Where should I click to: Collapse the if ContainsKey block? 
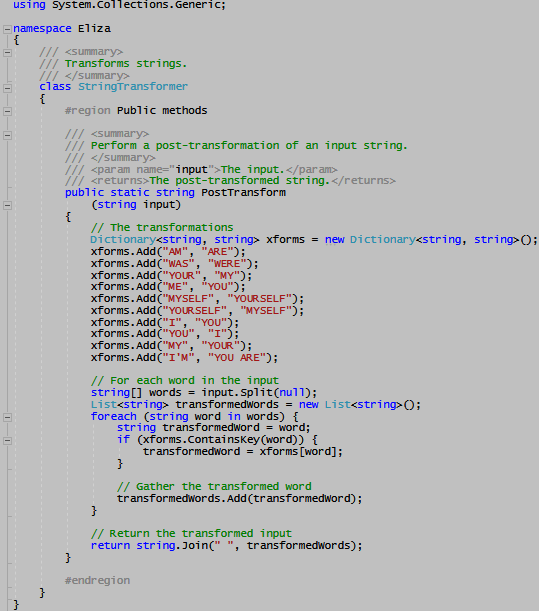tap(7, 441)
